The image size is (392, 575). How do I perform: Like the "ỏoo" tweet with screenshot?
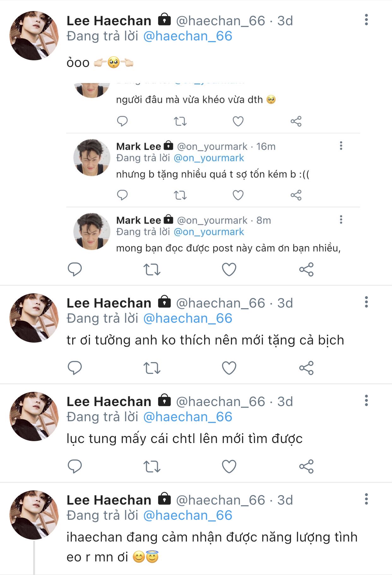(229, 269)
